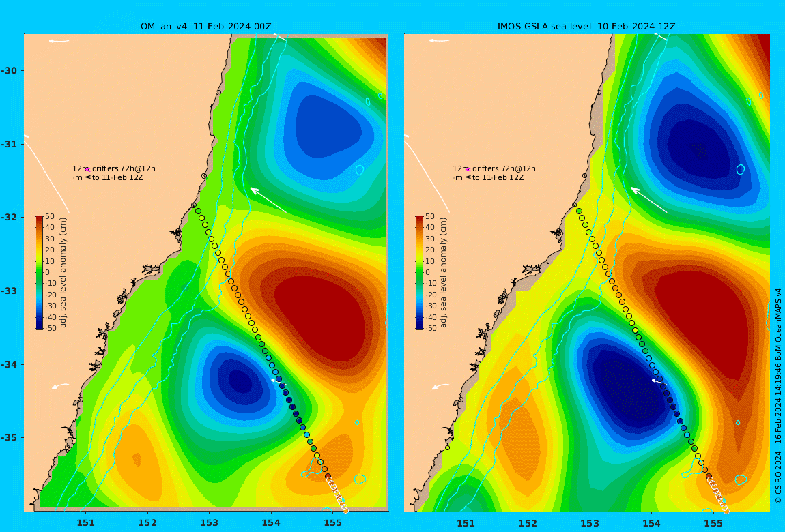This screenshot has width=785, height=532.
Task: Click the long white current arrow in the IMOS GSLA map
Action: [x=649, y=200]
